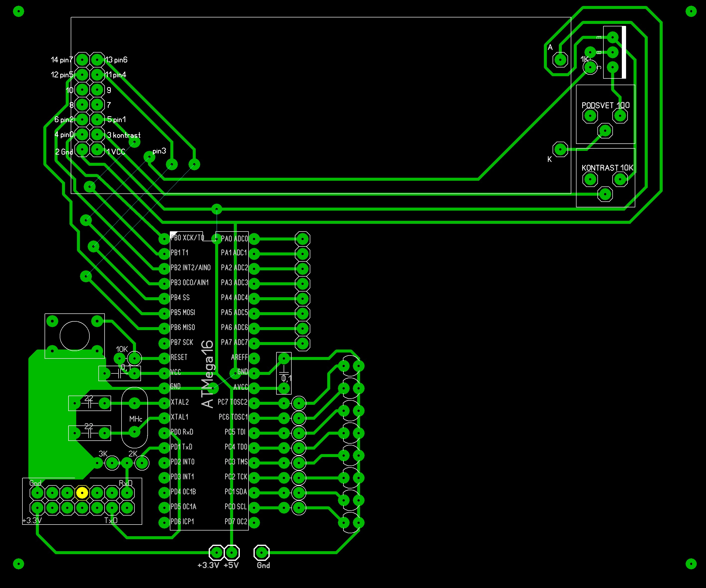Click the PODSVET 100 trimmer label
Screen dimensions: 706x588
click(605, 105)
